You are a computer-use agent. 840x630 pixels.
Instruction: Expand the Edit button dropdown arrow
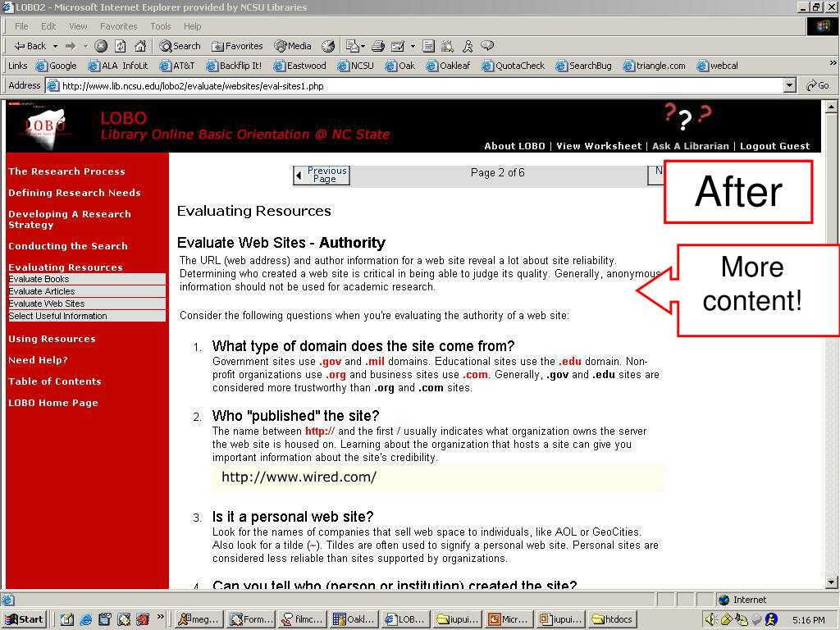tap(413, 46)
